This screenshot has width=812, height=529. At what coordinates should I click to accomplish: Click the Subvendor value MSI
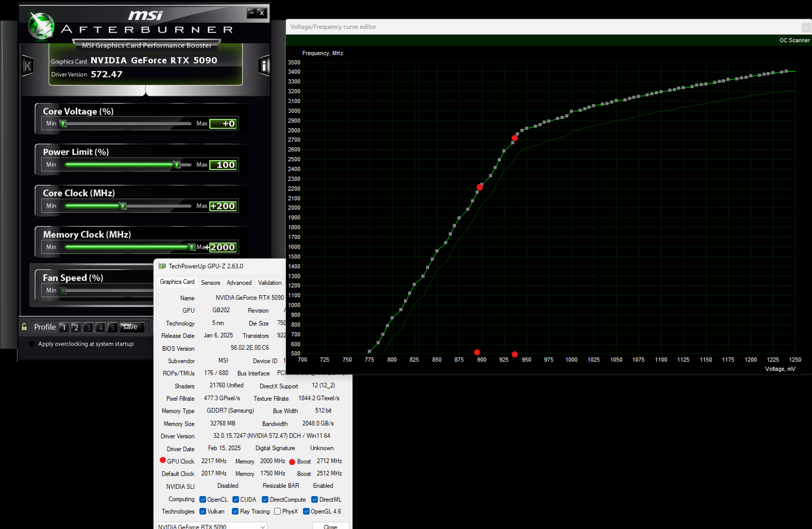click(x=223, y=361)
